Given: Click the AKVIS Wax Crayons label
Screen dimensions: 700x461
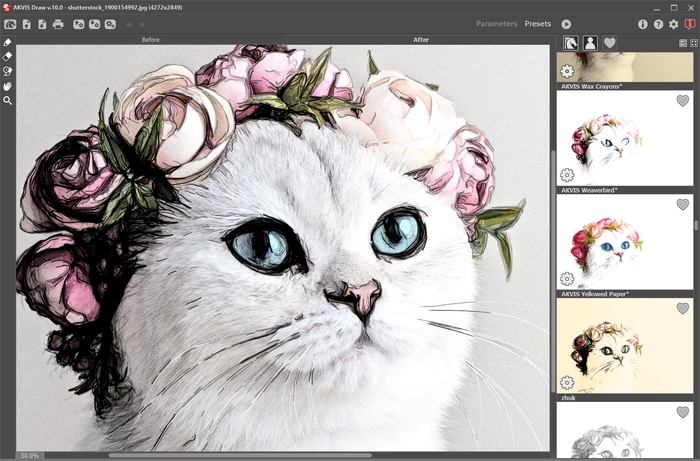Looking at the screenshot, I should [592, 86].
